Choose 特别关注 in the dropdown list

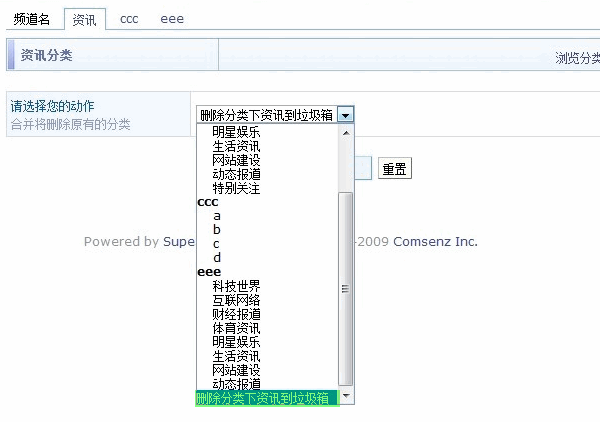click(x=236, y=188)
